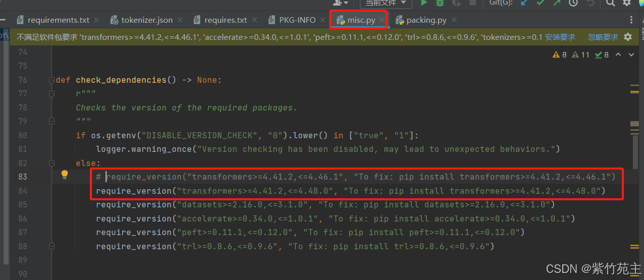Click the check_dependencies function name
The width and height of the screenshot is (644, 280).
pos(121,80)
